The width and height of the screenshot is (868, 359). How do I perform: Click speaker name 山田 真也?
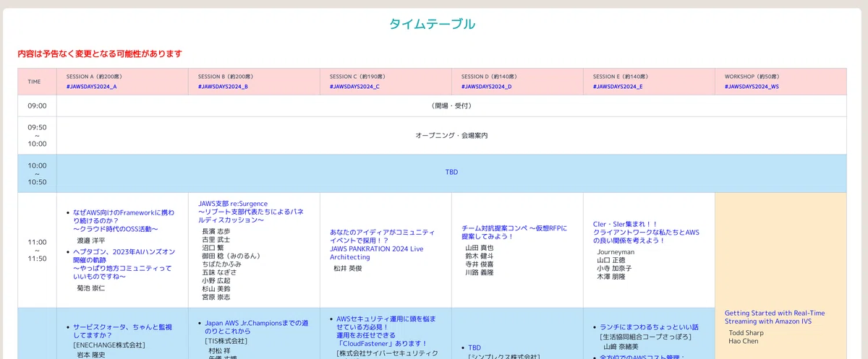coord(479,248)
